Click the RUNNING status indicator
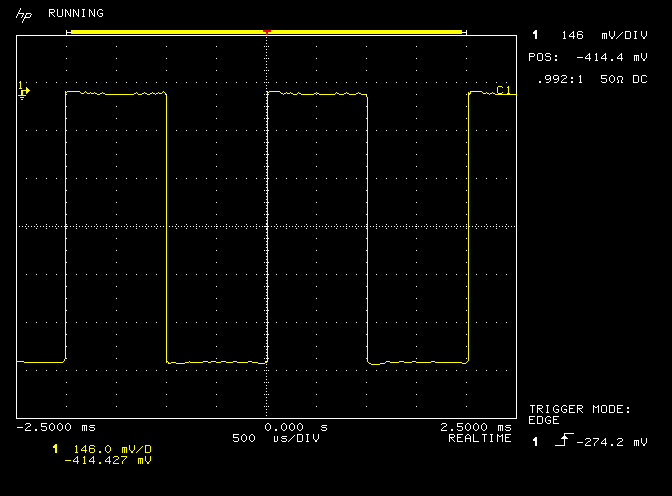 [x=76, y=14]
